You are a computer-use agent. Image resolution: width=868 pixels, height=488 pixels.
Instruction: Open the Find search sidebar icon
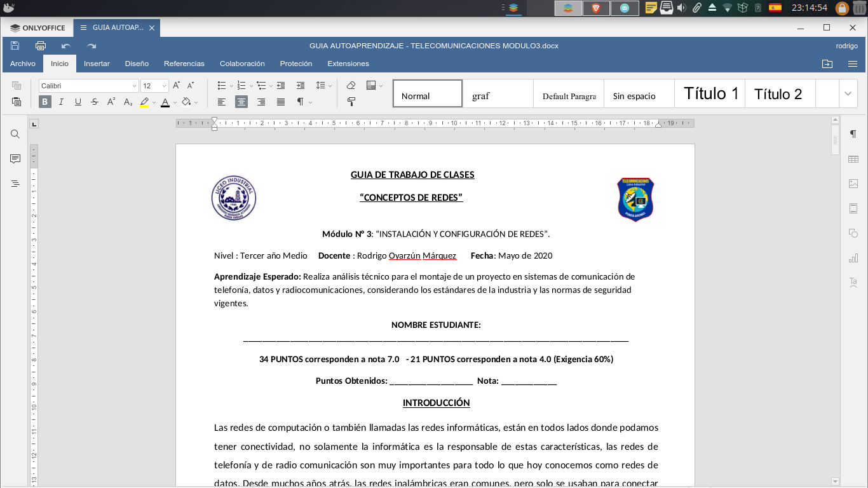point(15,134)
